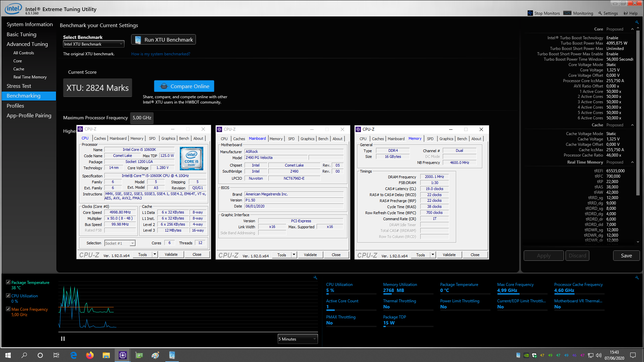This screenshot has height=362, width=644.
Task: Open Task View on the taskbar
Action: pyautogui.click(x=56, y=355)
